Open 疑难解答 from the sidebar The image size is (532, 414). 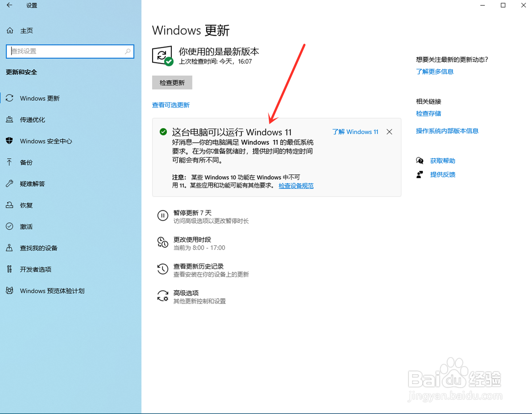click(33, 184)
